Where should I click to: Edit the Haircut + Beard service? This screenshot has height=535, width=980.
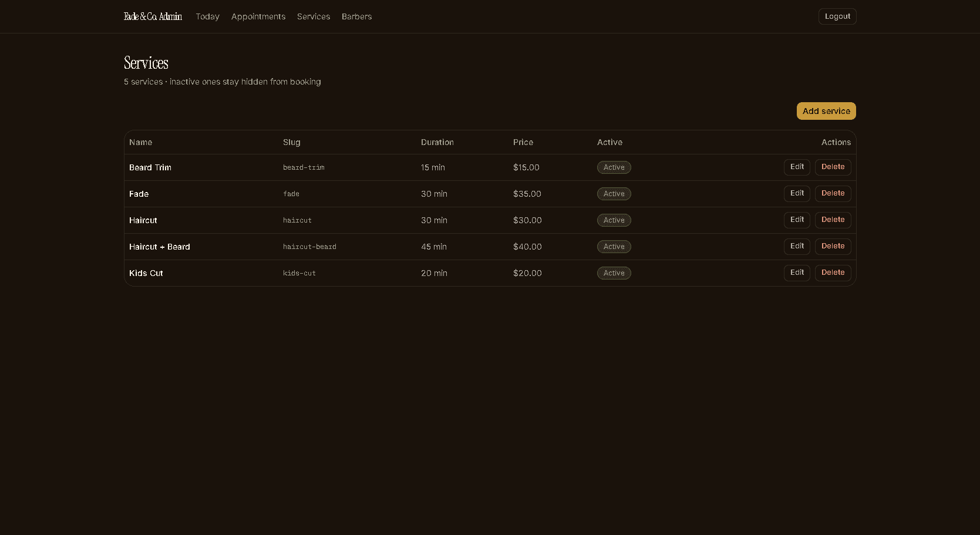797,246
